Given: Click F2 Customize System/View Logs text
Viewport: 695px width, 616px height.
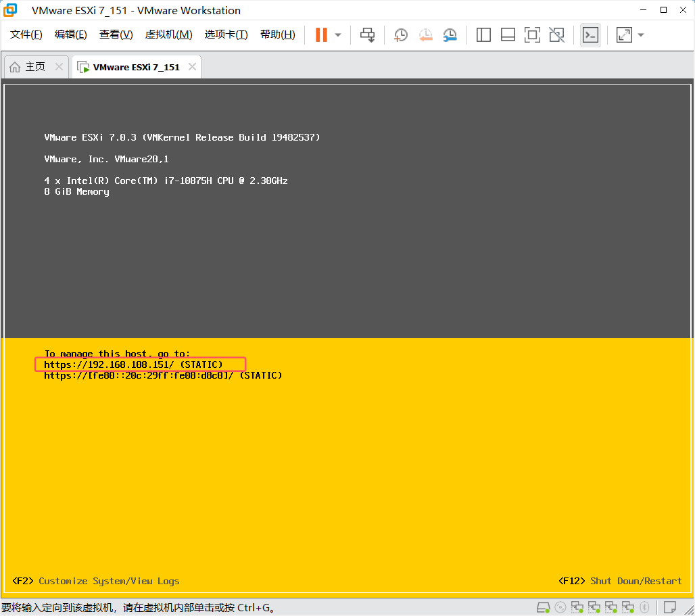Looking at the screenshot, I should 96,581.
